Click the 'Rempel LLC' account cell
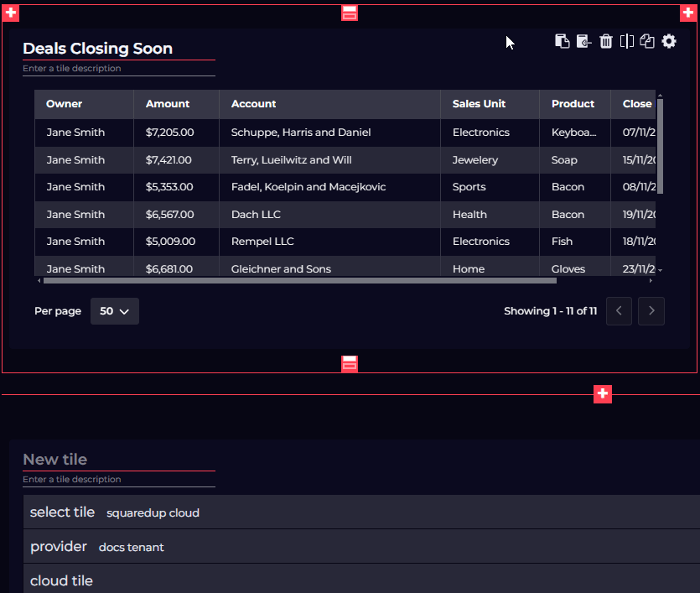 [x=330, y=242]
